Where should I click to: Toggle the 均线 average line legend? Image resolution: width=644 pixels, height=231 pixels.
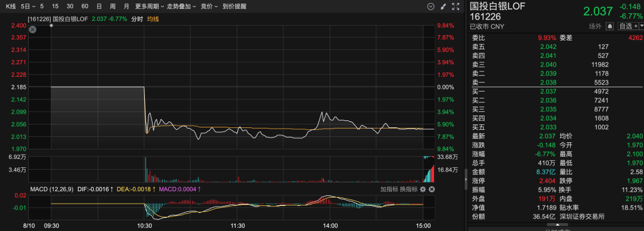(x=153, y=19)
